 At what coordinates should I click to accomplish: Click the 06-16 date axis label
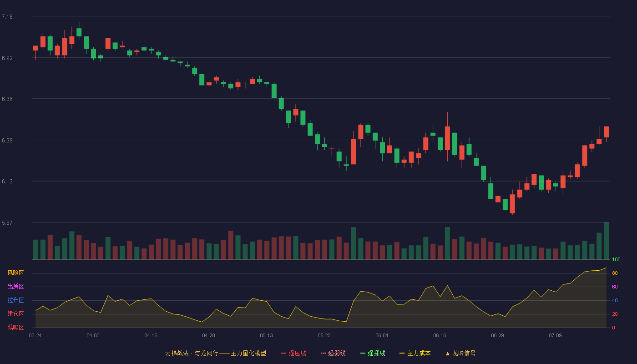click(x=440, y=335)
